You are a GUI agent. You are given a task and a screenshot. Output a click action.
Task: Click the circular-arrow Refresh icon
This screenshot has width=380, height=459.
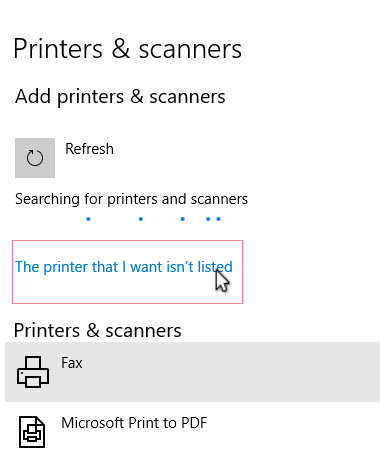pyautogui.click(x=35, y=158)
